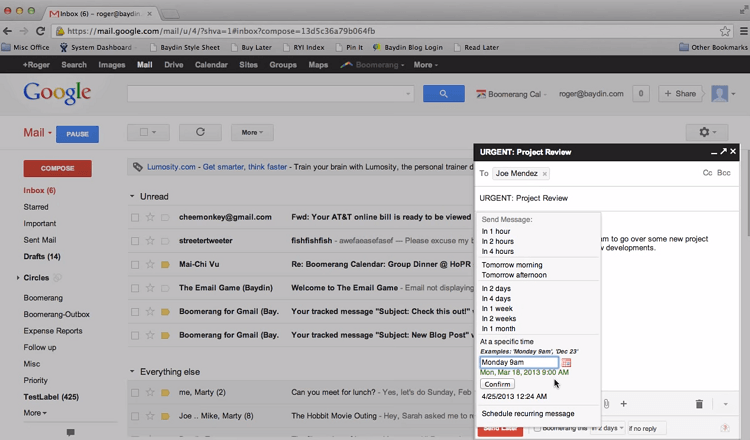Select The Email Game (Baydin) email checkbox
Screen dimensions: 750x440
(135, 288)
